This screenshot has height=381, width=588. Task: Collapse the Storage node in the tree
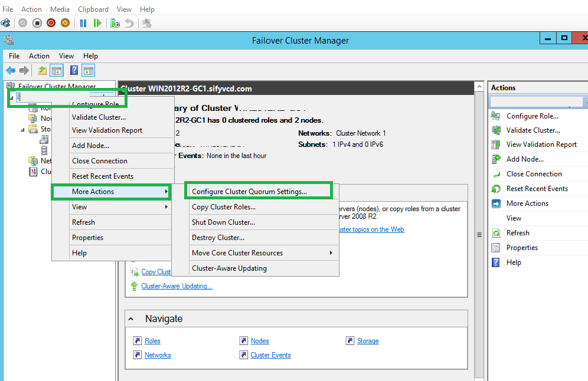pyautogui.click(x=22, y=129)
